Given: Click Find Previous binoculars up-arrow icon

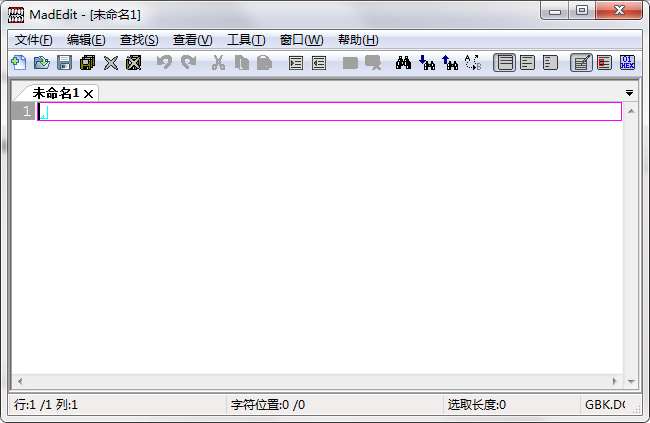Looking at the screenshot, I should coord(450,63).
